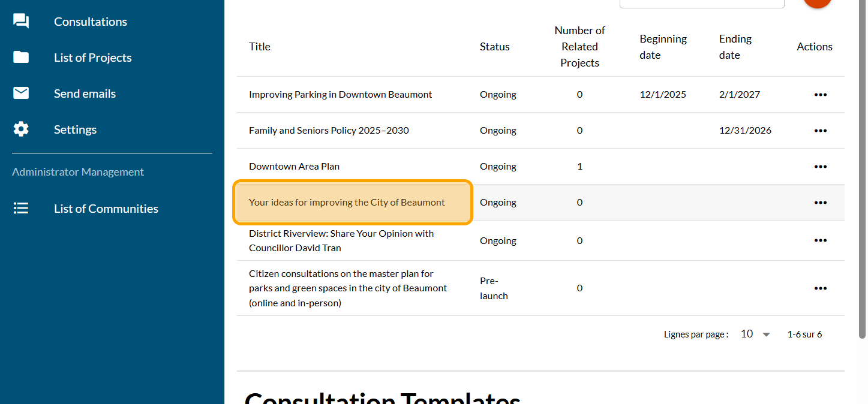Viewport: 868px width, 404px height.
Task: Open actions menu for Improving Parking row
Action: (x=820, y=95)
